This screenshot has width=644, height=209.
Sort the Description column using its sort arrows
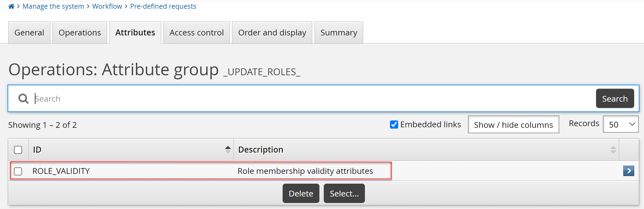[613, 149]
